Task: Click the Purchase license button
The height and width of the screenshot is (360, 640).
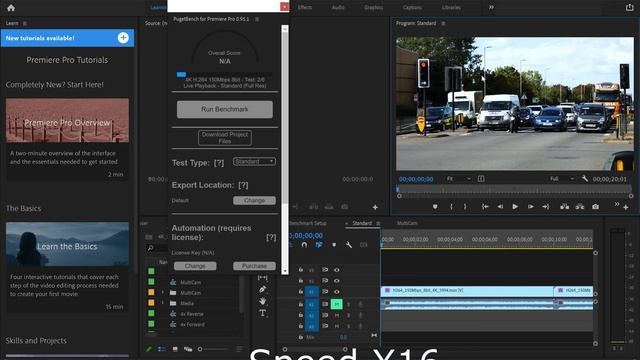Action: (x=254, y=266)
